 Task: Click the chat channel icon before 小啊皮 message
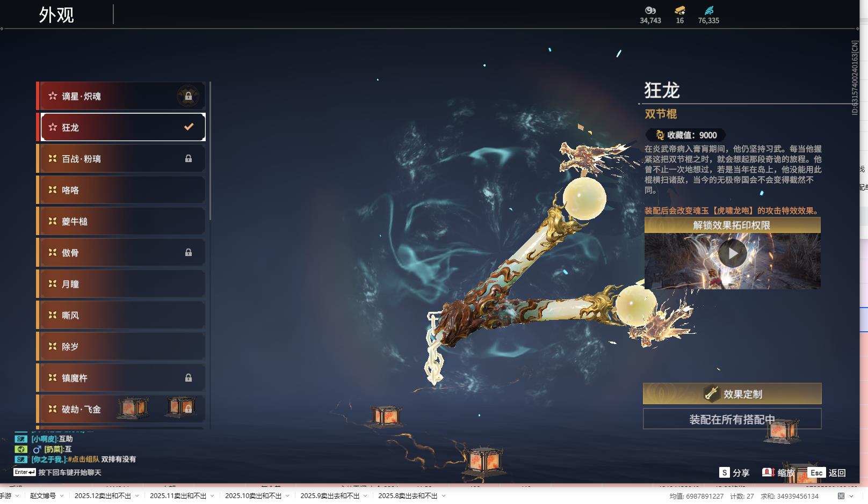(20, 439)
